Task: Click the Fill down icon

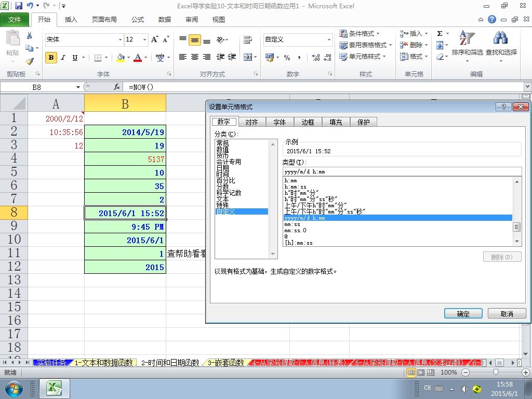Action: 440,45
